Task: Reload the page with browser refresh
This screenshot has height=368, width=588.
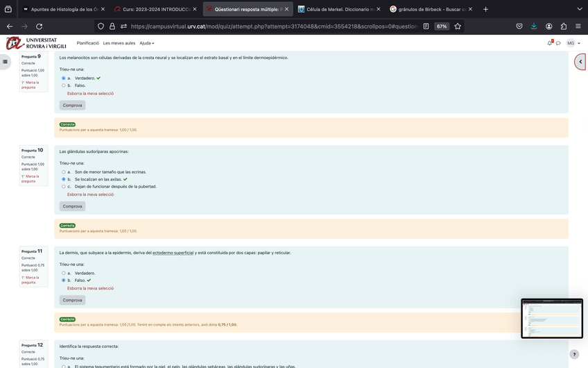Action: [39, 26]
